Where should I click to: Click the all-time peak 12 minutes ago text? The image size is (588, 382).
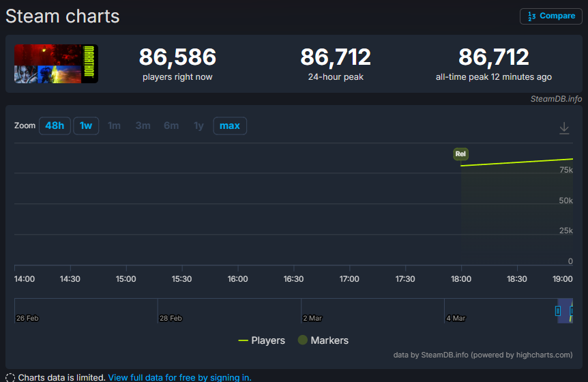493,77
